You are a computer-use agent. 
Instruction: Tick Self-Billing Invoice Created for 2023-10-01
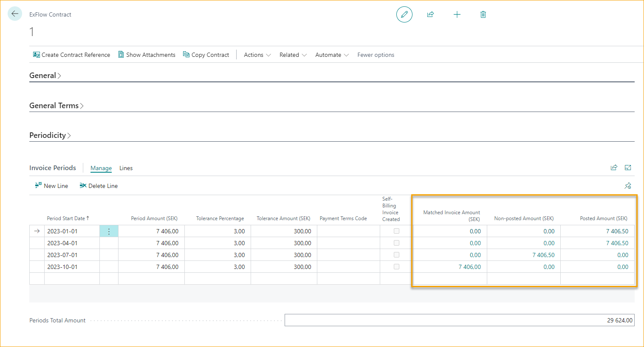click(396, 266)
